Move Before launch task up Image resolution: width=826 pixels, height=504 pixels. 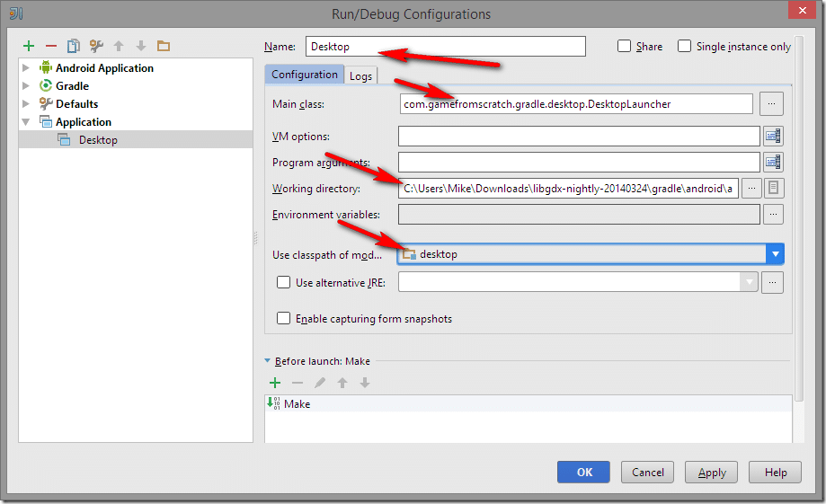pos(342,383)
